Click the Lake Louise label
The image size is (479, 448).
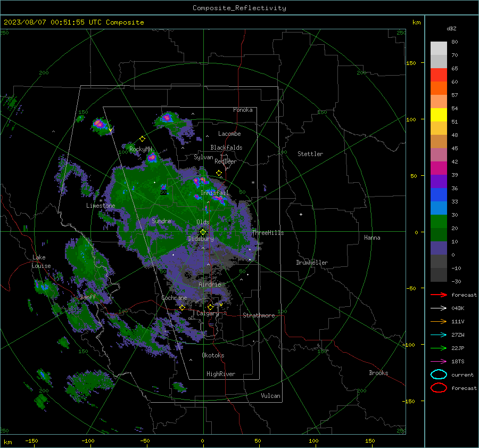[x=41, y=262]
